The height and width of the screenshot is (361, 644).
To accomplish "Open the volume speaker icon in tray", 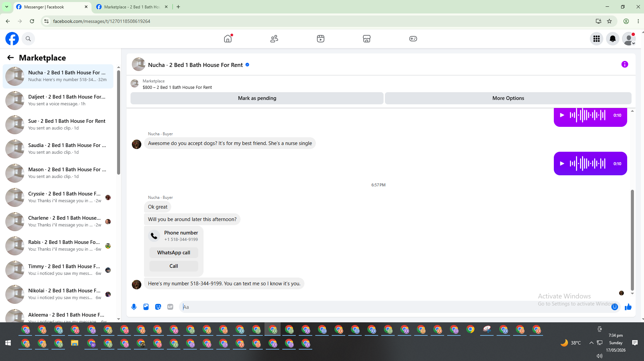I will (599, 356).
